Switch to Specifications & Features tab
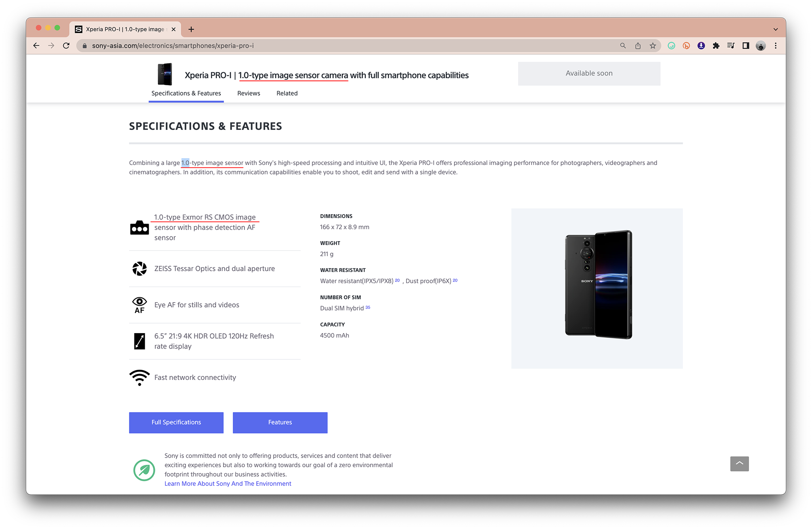Screen dimensions: 812x529 [186, 93]
